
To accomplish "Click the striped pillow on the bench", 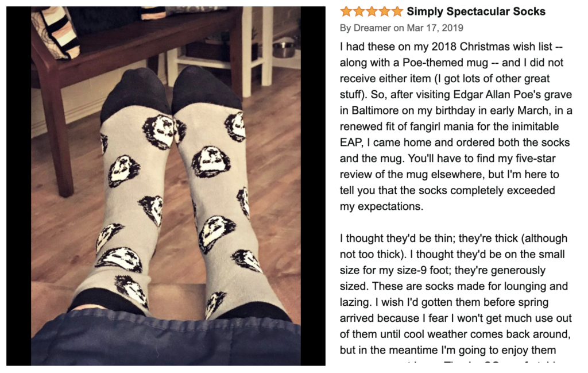I will pos(56,32).
